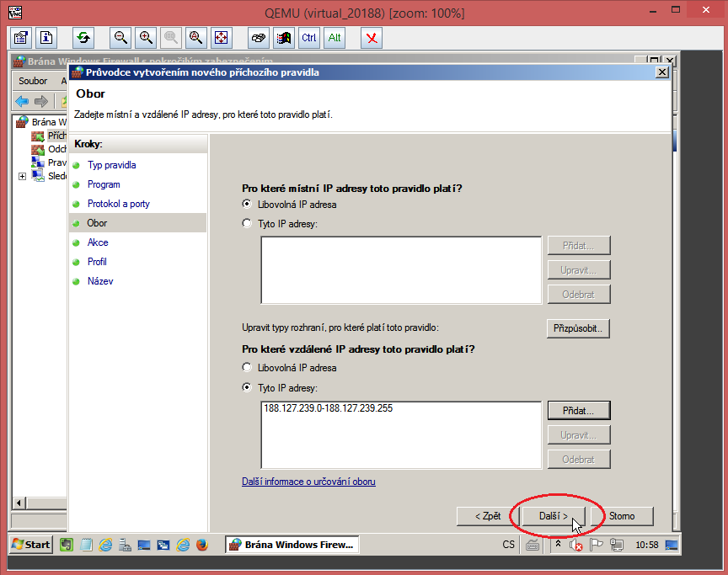Show hidden tray icons arrow

558,545
